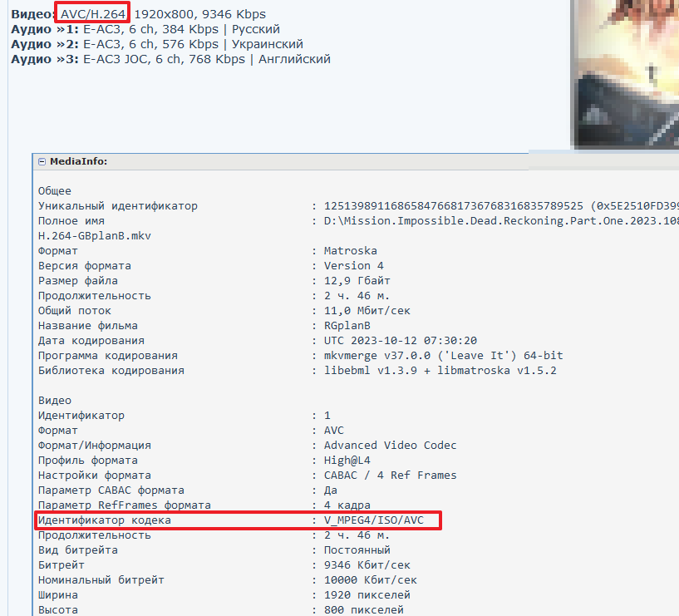Image resolution: width=679 pixels, height=616 pixels.
Task: Click the 12,9 Гбайт file size value
Action: [x=357, y=281]
